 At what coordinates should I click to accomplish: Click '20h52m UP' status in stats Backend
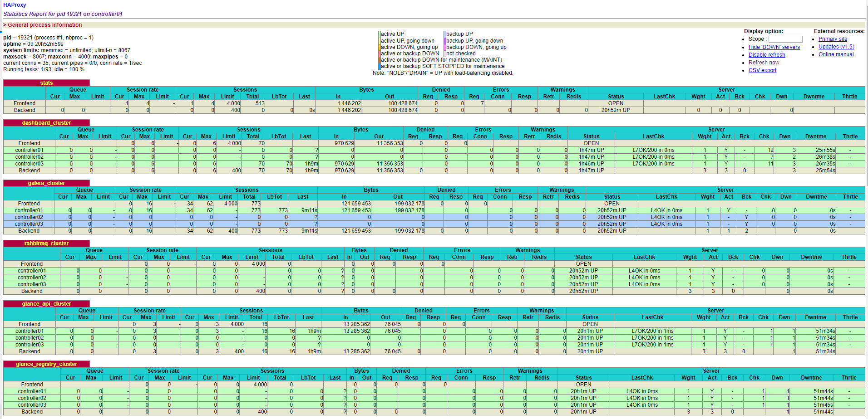616,110
